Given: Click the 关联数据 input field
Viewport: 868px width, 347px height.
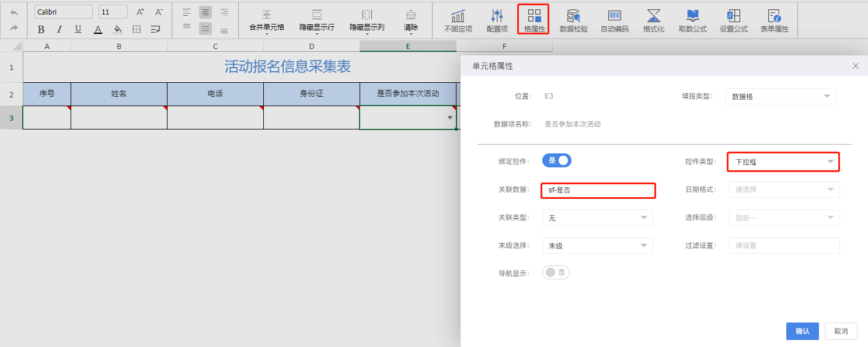Looking at the screenshot, I should 598,190.
